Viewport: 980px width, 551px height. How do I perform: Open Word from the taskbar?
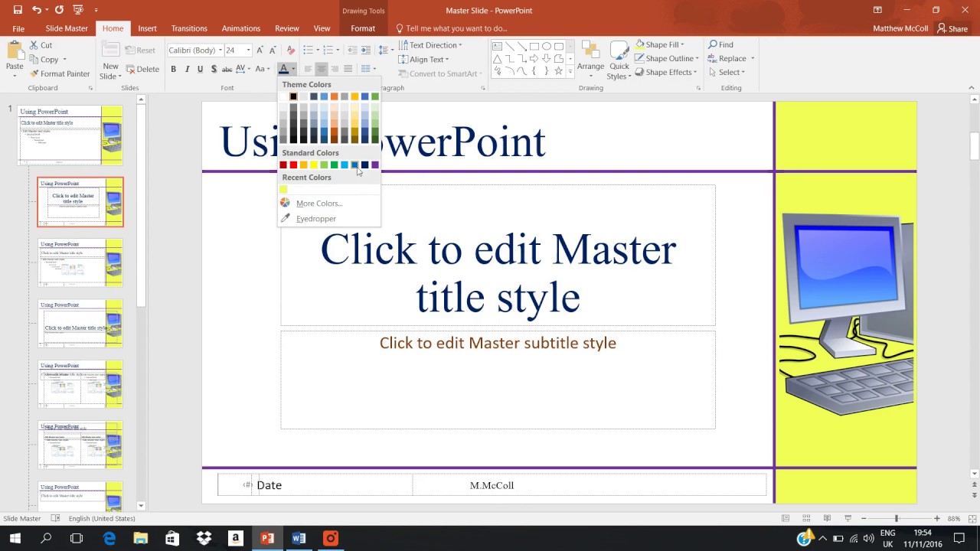click(x=299, y=538)
